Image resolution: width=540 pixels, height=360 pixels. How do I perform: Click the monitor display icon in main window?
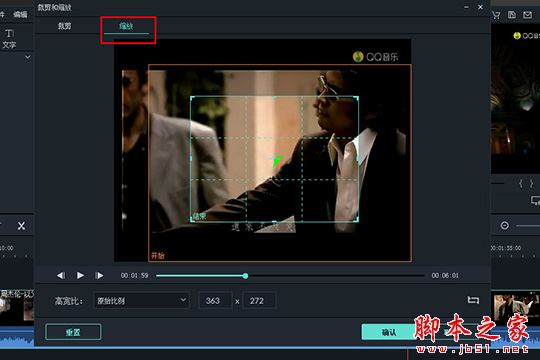[x=535, y=200]
